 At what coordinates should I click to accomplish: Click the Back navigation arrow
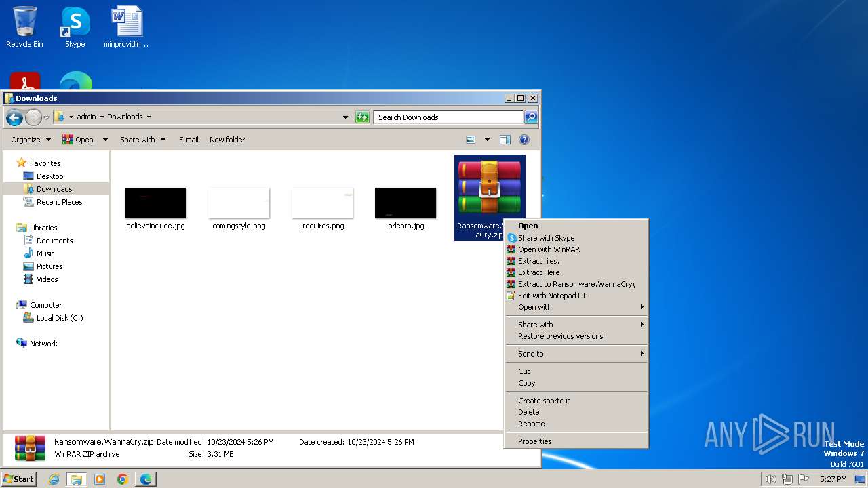point(14,117)
